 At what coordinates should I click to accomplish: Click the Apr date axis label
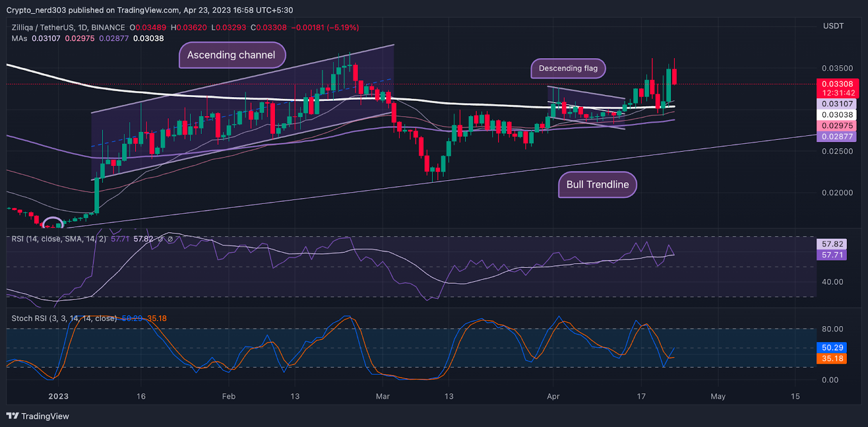[553, 397]
